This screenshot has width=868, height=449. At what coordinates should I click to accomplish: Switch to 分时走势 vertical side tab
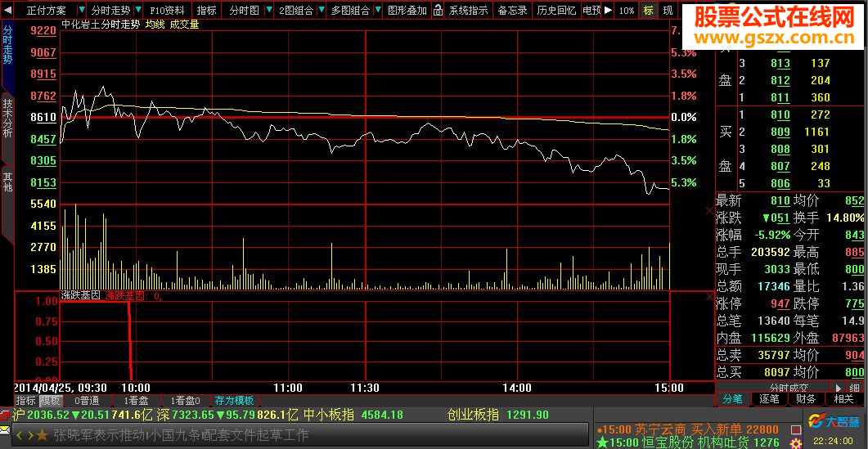point(7,46)
